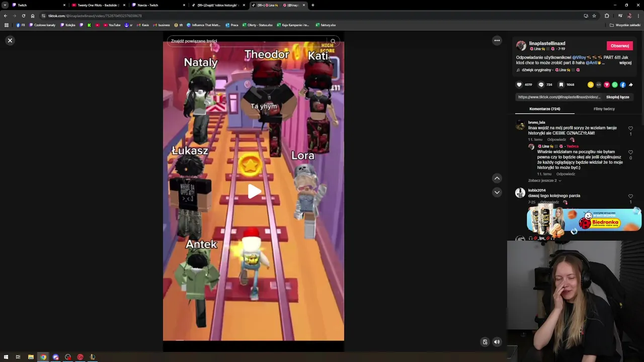This screenshot has height=362, width=644.
Task: Go back in browser history
Action: tap(6, 16)
